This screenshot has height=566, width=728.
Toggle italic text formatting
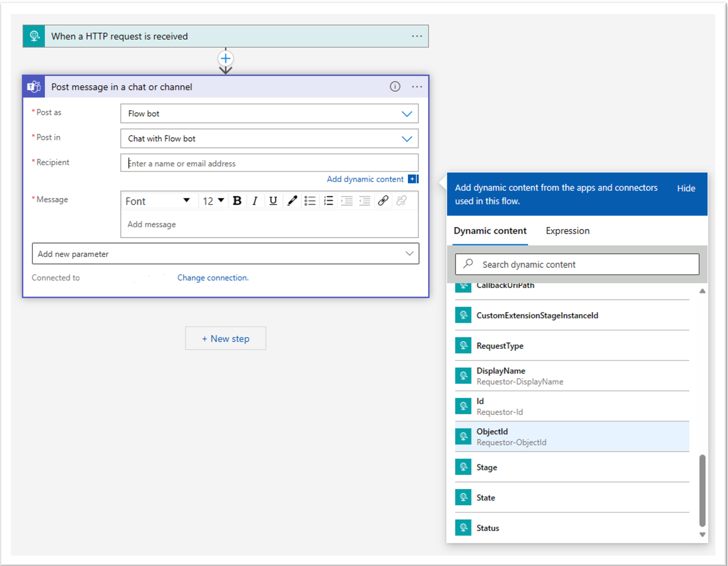[x=255, y=201]
